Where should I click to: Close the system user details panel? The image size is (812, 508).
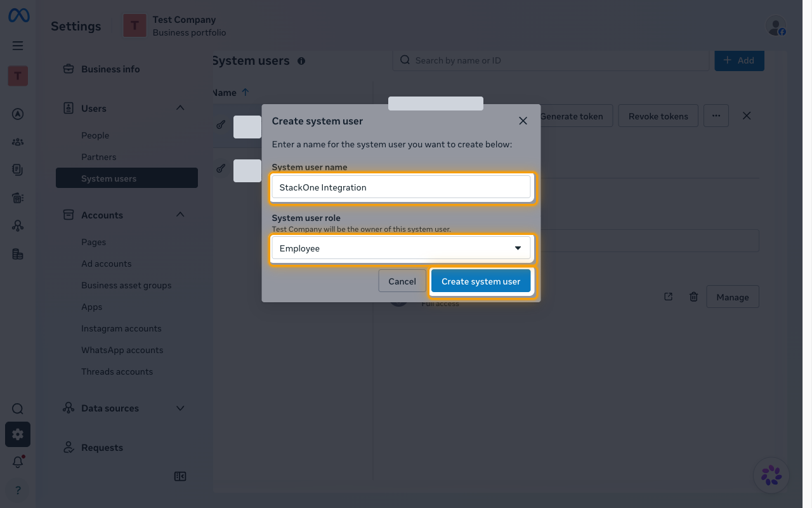[x=747, y=116]
